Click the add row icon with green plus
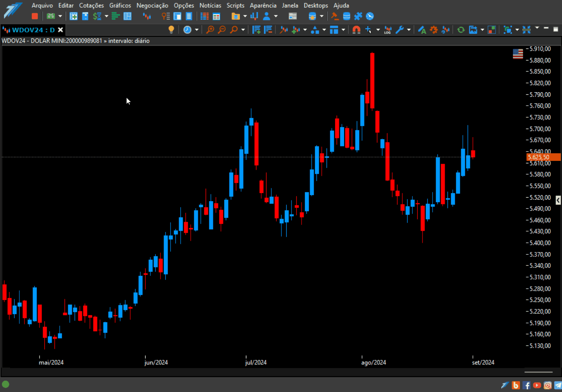The width and height of the screenshot is (562, 392). pyautogui.click(x=256, y=29)
